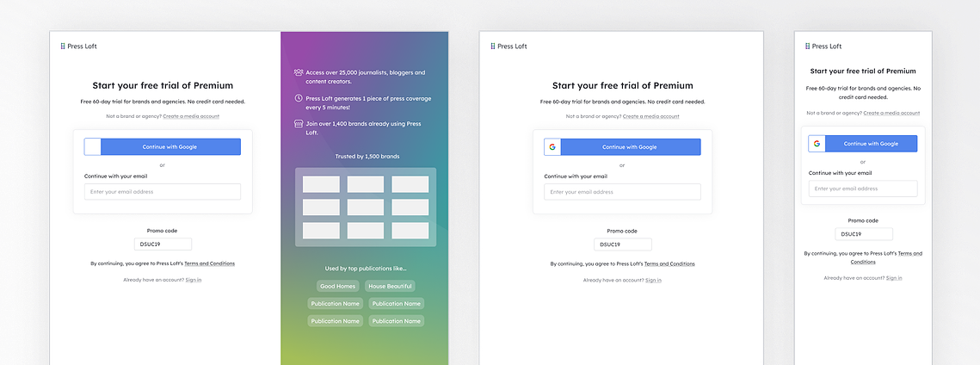
Task: Click Press Loft logo in the narrow mobile mockup
Action: click(x=823, y=46)
